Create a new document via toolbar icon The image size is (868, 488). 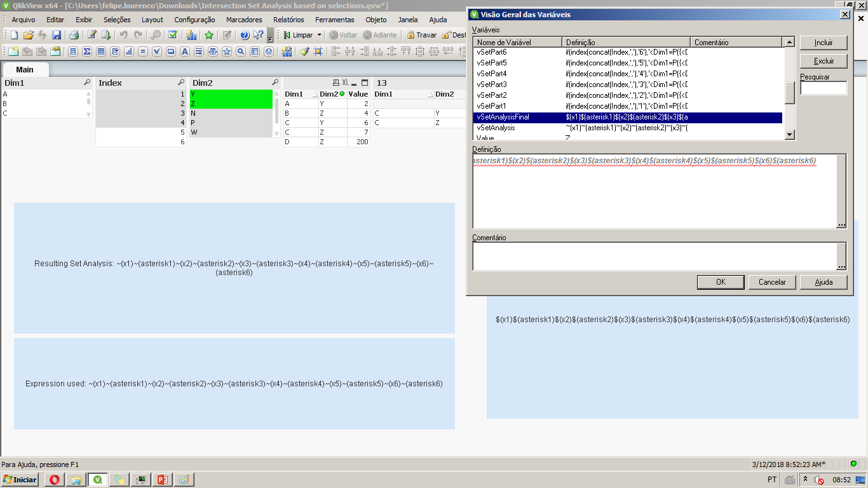coord(14,35)
